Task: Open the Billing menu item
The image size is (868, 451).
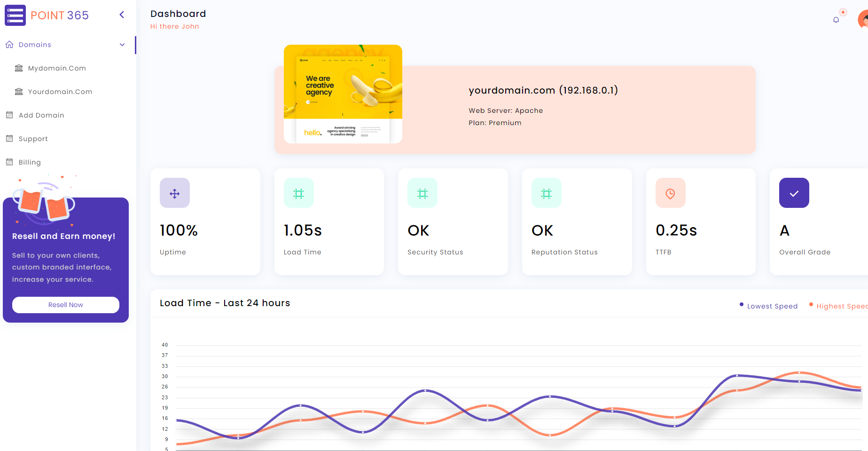Action: pos(30,162)
